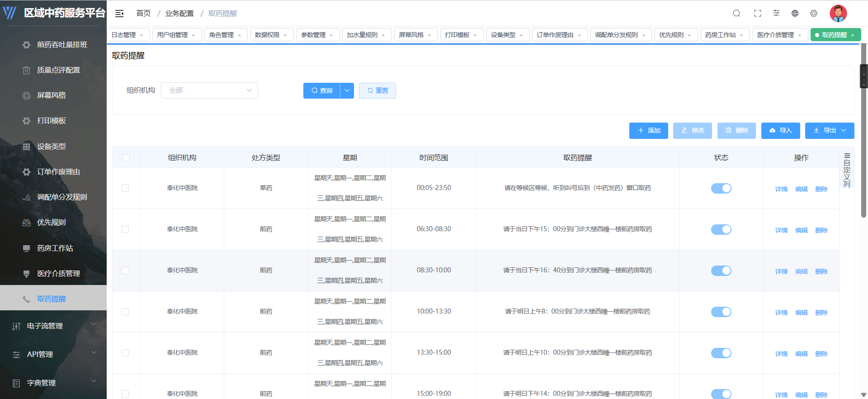868x399 pixels.
Task: Check the 10:00-13:30 row checkbox
Action: 125,312
